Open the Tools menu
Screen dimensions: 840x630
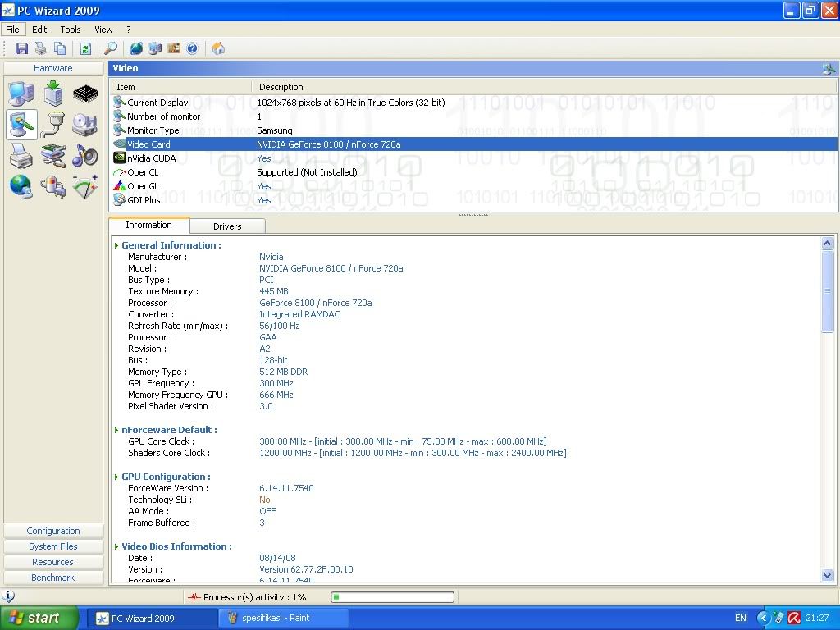pos(71,30)
